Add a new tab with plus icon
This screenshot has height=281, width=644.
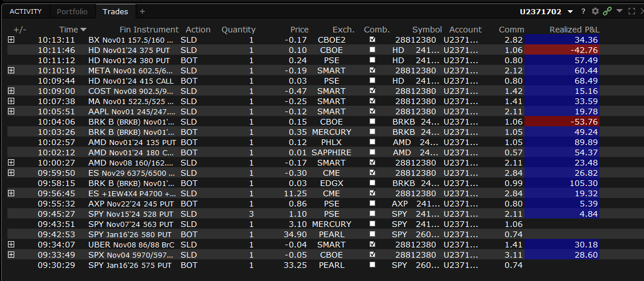[x=142, y=11]
